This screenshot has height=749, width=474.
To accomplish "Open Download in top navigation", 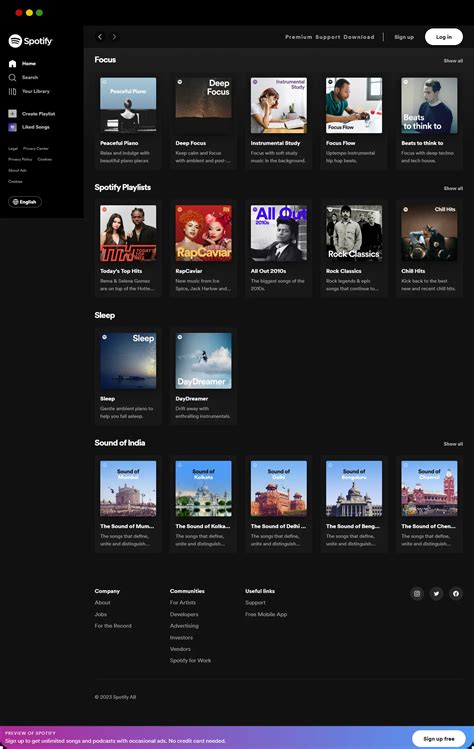I will (359, 37).
